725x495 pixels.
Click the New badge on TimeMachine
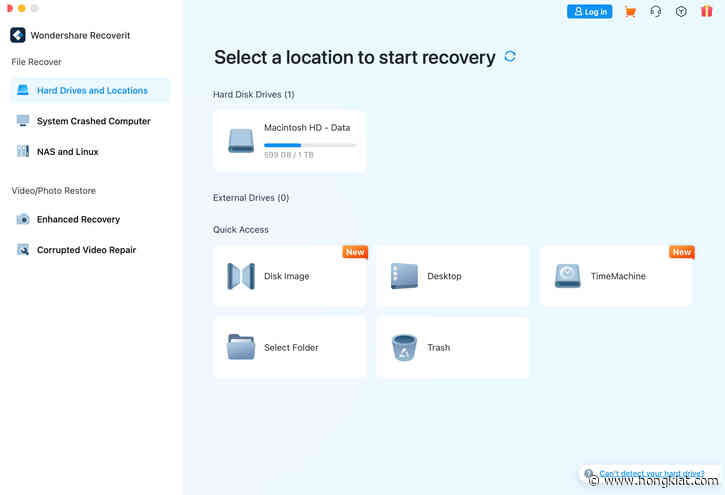(x=682, y=252)
